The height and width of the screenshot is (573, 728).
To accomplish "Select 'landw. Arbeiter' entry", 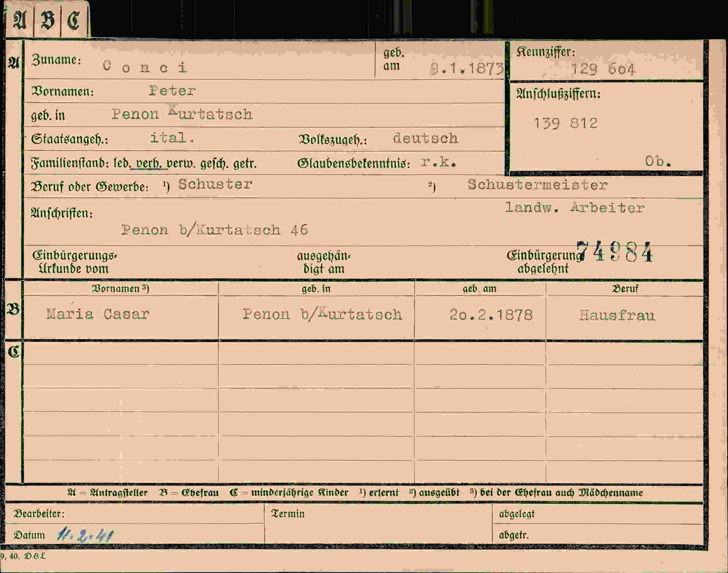I will pos(575,208).
